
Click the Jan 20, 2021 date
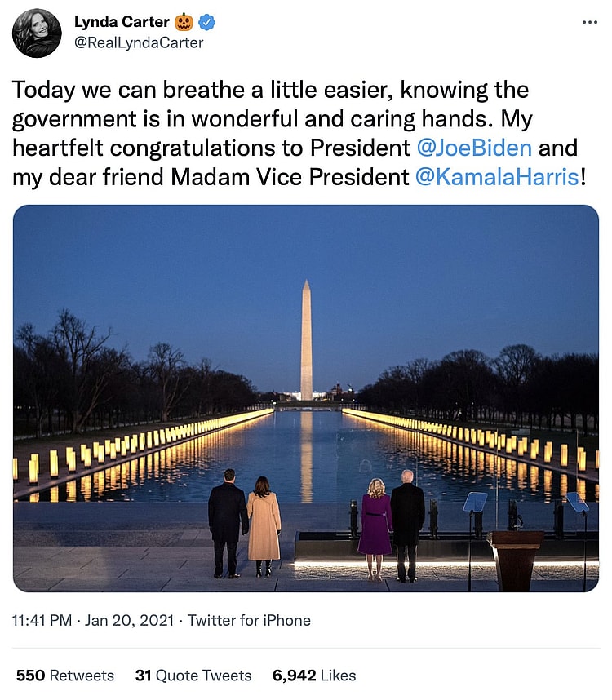pyautogui.click(x=127, y=621)
